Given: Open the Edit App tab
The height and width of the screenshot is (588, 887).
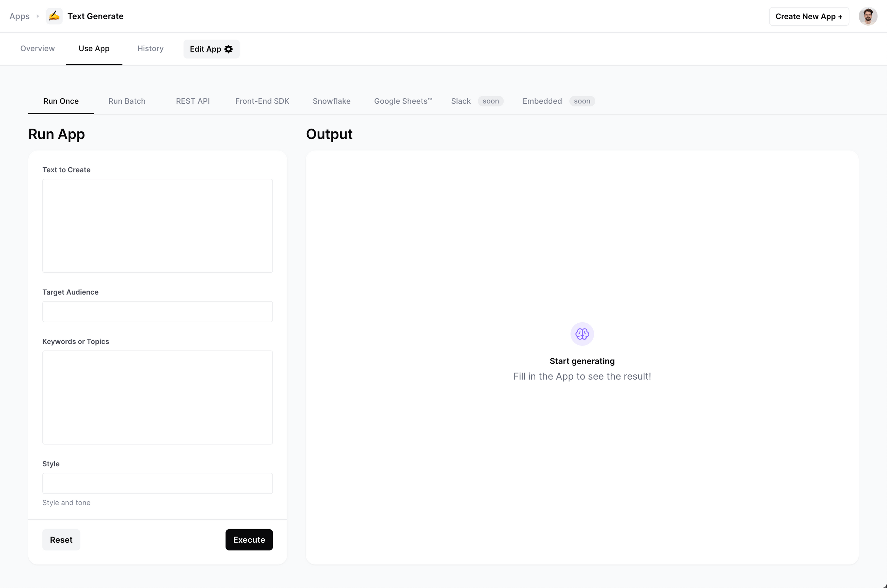Looking at the screenshot, I should click(211, 49).
